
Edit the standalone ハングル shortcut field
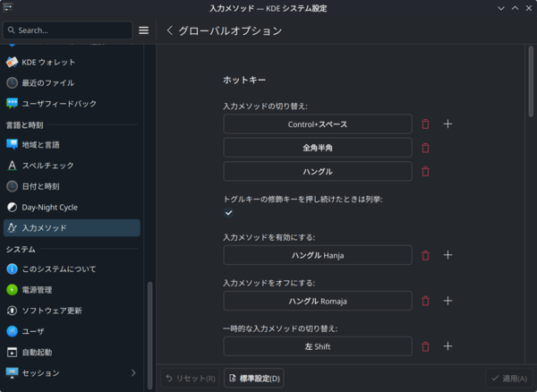click(x=318, y=171)
